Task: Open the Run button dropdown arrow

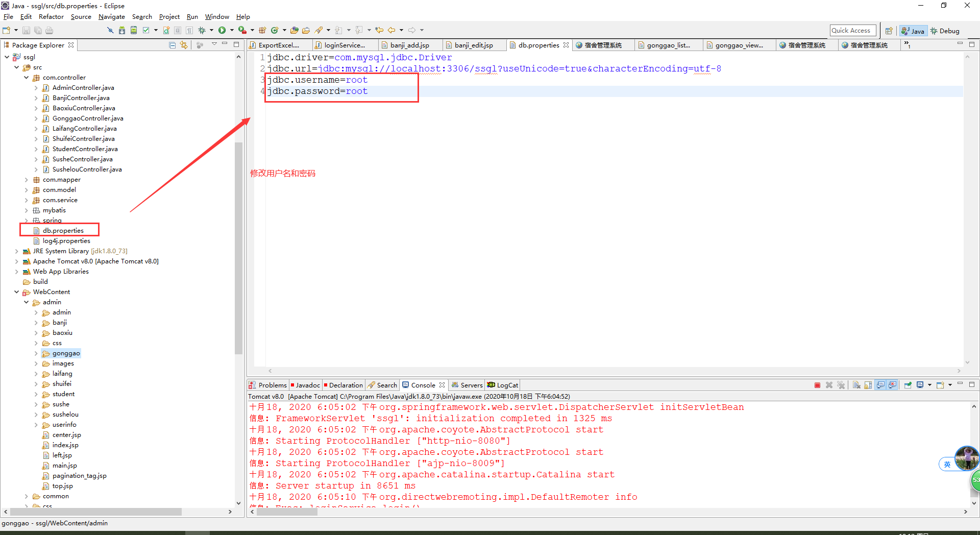Action: click(232, 31)
